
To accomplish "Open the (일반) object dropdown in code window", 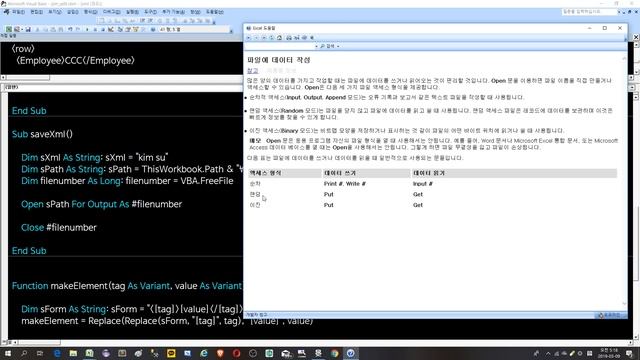I will [122, 87].
